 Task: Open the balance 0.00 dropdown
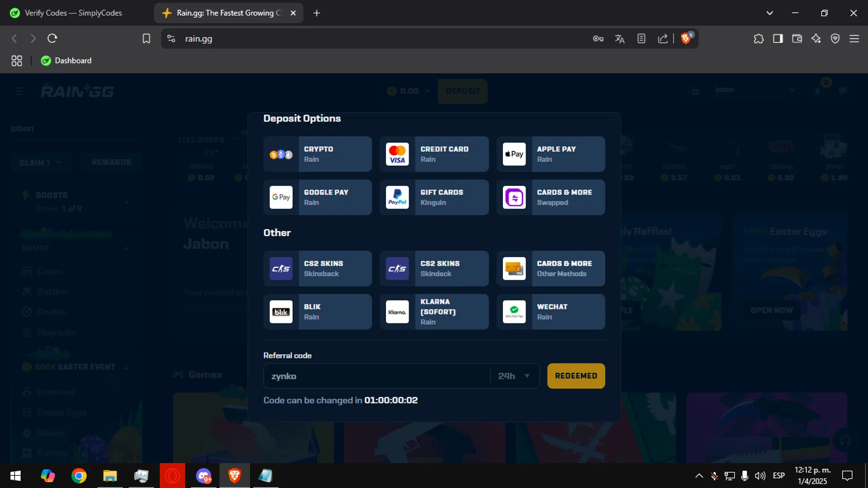coord(409,91)
